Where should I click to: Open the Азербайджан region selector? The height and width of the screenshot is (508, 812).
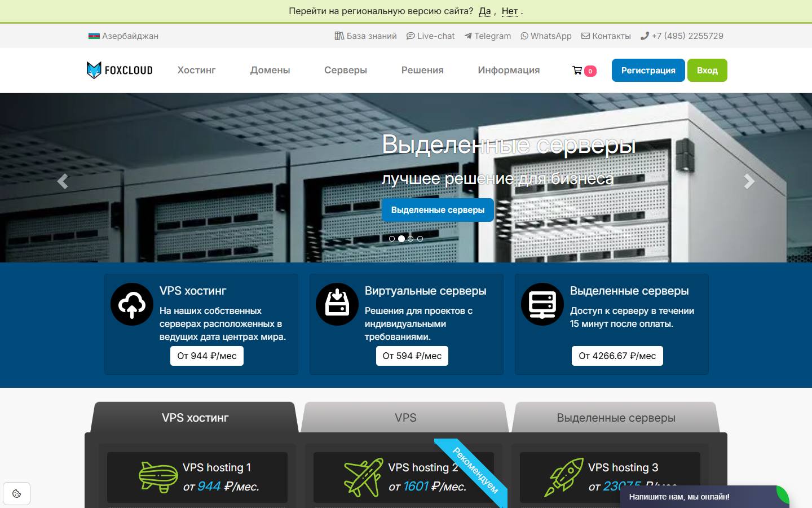pyautogui.click(x=123, y=36)
